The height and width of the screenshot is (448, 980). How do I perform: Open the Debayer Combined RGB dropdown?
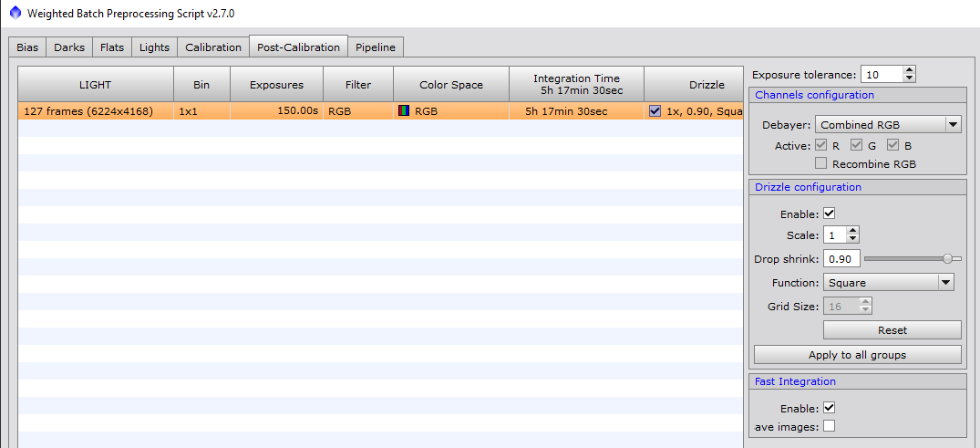[x=888, y=124]
